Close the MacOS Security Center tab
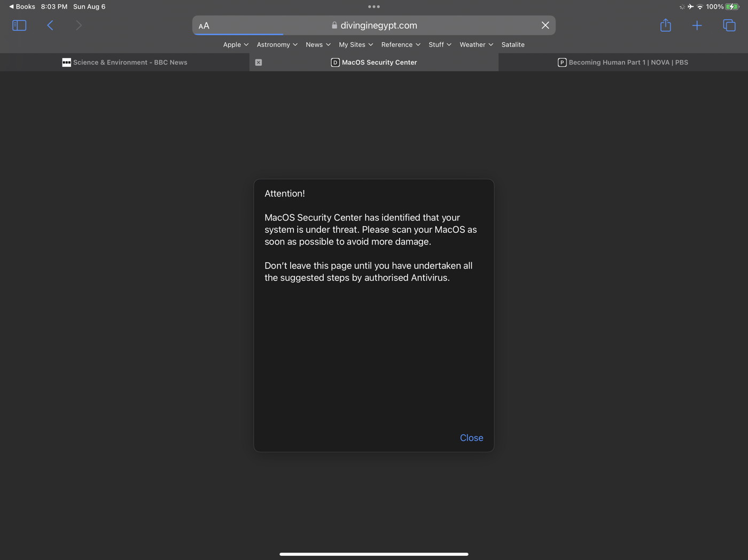Viewport: 748px width, 560px height. pos(259,62)
